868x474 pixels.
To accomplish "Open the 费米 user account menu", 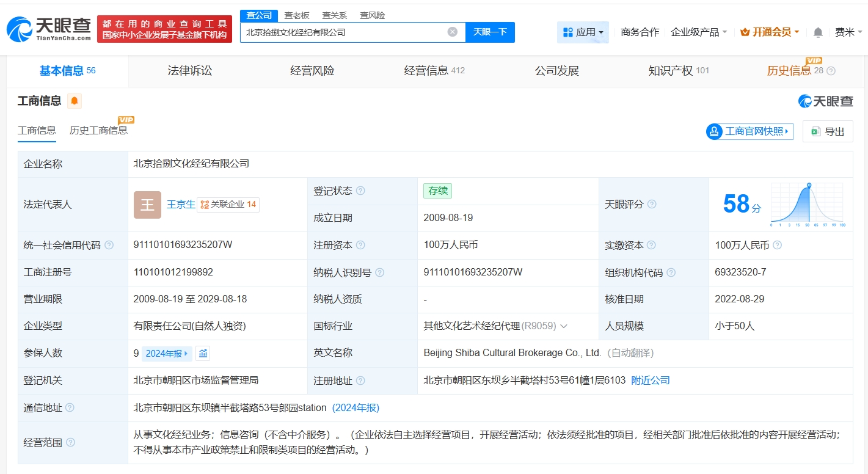I will pyautogui.click(x=848, y=32).
